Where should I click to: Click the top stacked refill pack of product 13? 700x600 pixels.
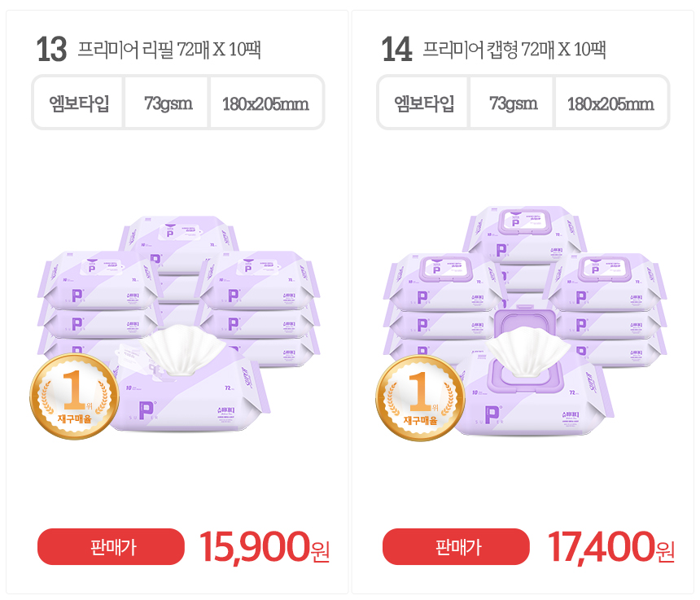click(x=179, y=234)
